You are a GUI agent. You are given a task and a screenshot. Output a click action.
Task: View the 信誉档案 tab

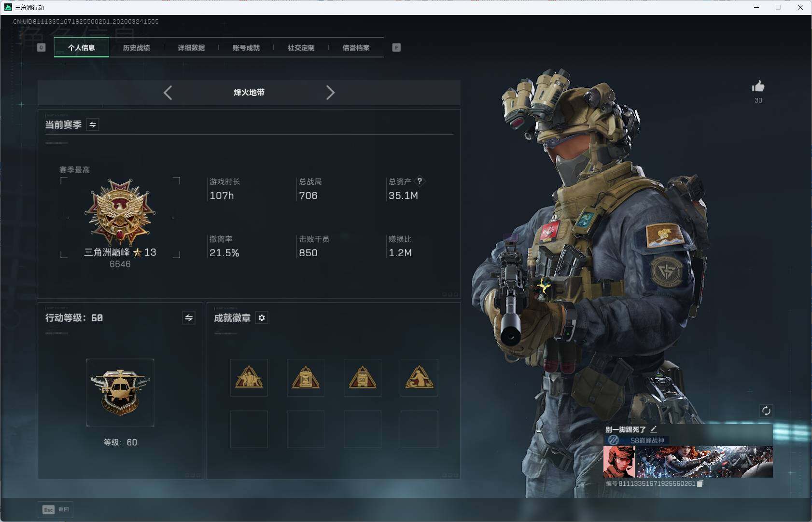tap(356, 47)
